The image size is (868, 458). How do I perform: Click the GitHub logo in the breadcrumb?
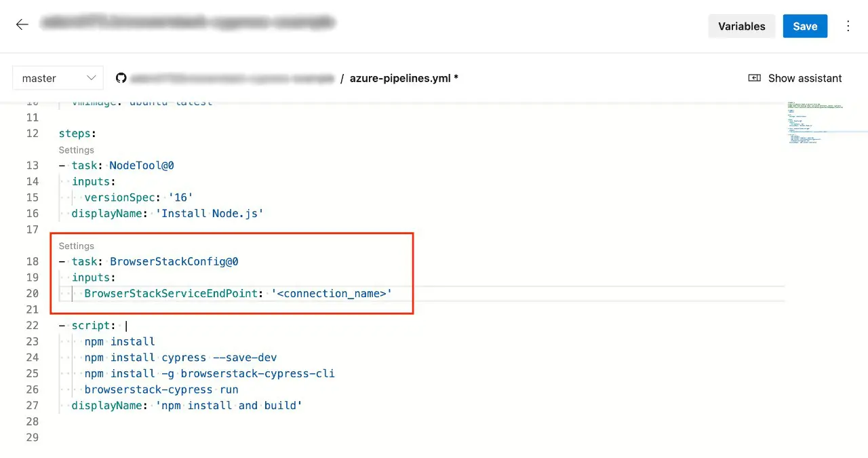click(x=121, y=78)
